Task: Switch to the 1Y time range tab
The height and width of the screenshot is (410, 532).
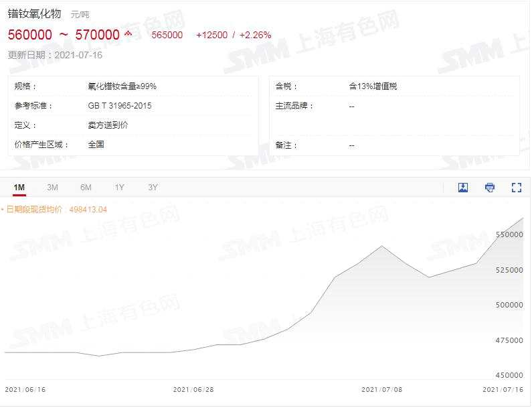Action: 119,187
